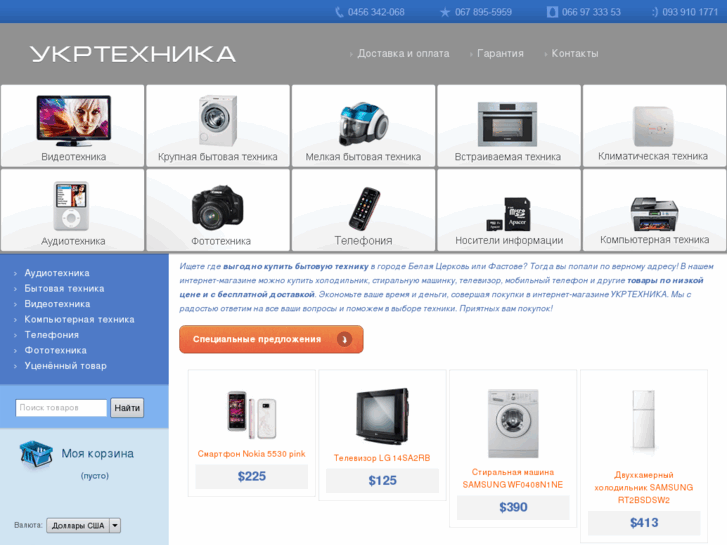Image resolution: width=727 pixels, height=545 pixels.
Task: Open the vacuum cleaner icon for Мелкая бытовая техника
Action: pyautogui.click(x=363, y=124)
